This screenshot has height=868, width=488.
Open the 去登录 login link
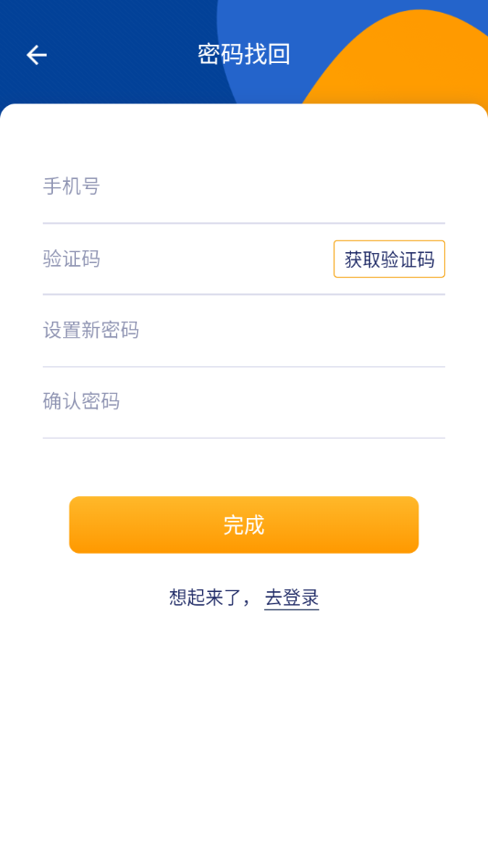(292, 598)
